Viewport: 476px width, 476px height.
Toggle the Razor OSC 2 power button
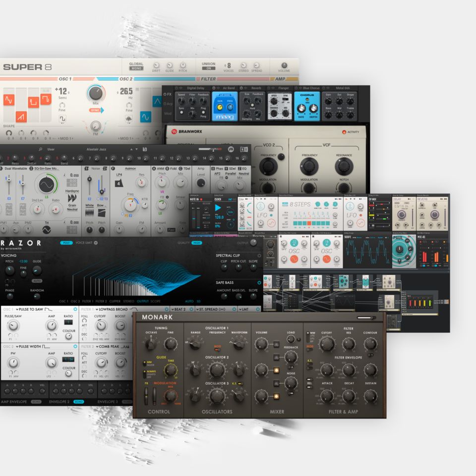[x=75, y=347]
